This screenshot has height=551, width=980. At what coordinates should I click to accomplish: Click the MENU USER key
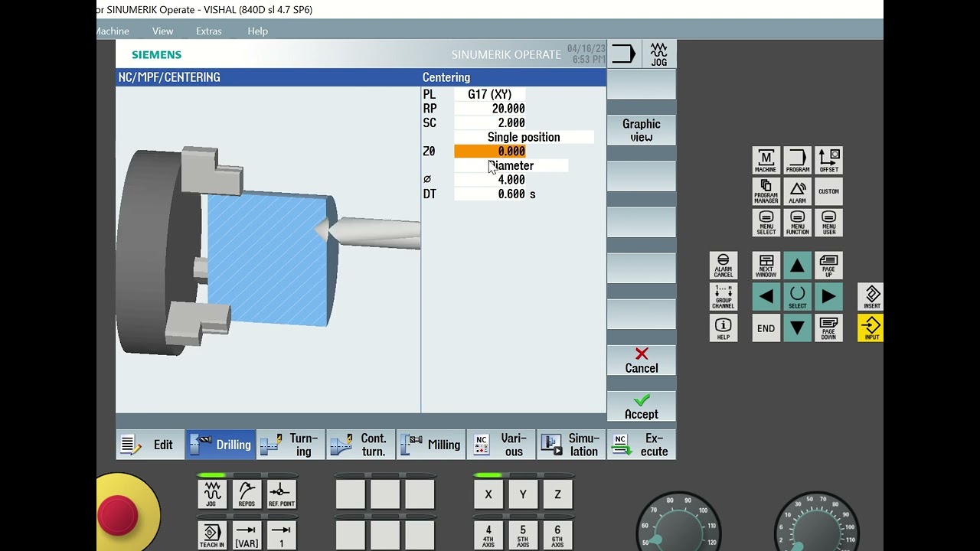click(828, 223)
